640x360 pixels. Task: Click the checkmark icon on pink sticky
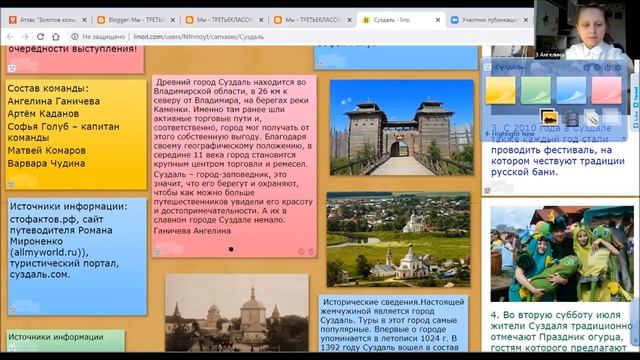pyautogui.click(x=311, y=252)
